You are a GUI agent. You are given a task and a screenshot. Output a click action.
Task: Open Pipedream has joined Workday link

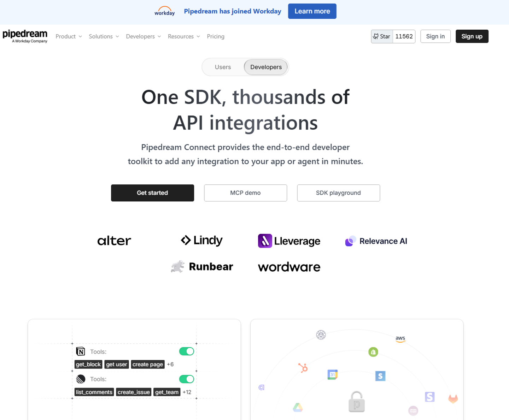pyautogui.click(x=233, y=11)
